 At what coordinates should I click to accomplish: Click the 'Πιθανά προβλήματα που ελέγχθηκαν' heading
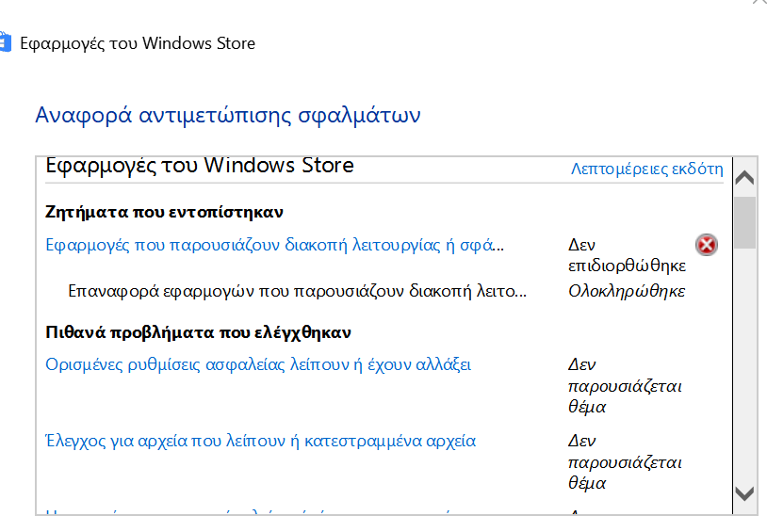coord(198,332)
